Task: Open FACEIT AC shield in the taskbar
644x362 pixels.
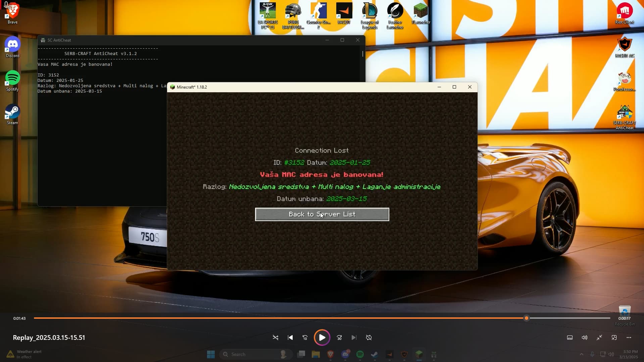Action: [404, 354]
